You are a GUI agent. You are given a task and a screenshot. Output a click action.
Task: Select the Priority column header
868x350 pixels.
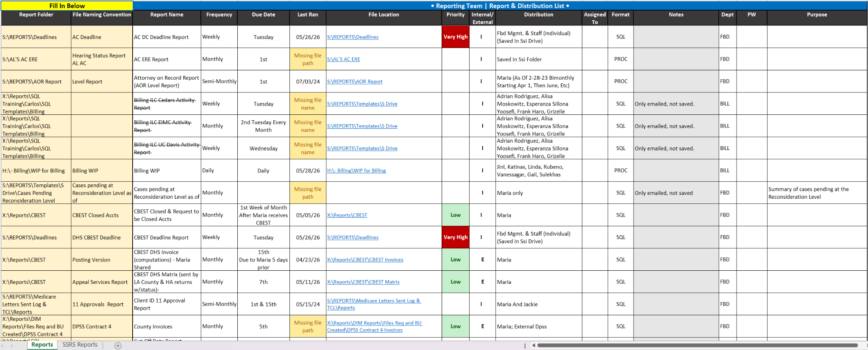tap(456, 18)
